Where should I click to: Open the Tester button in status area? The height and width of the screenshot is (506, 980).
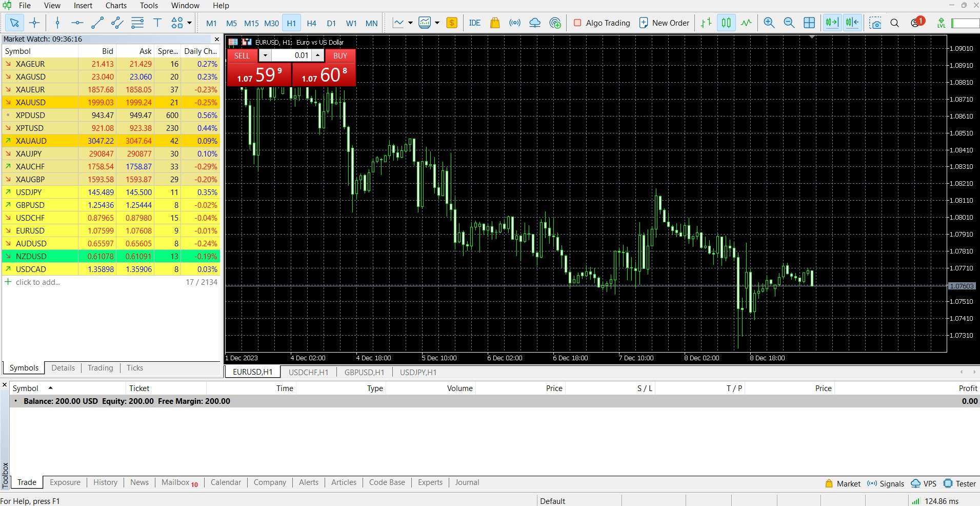coord(960,483)
